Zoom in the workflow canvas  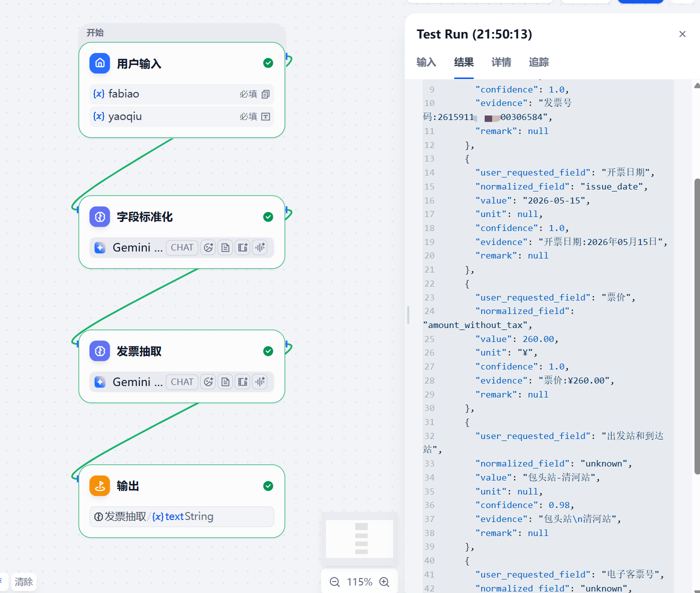point(384,582)
